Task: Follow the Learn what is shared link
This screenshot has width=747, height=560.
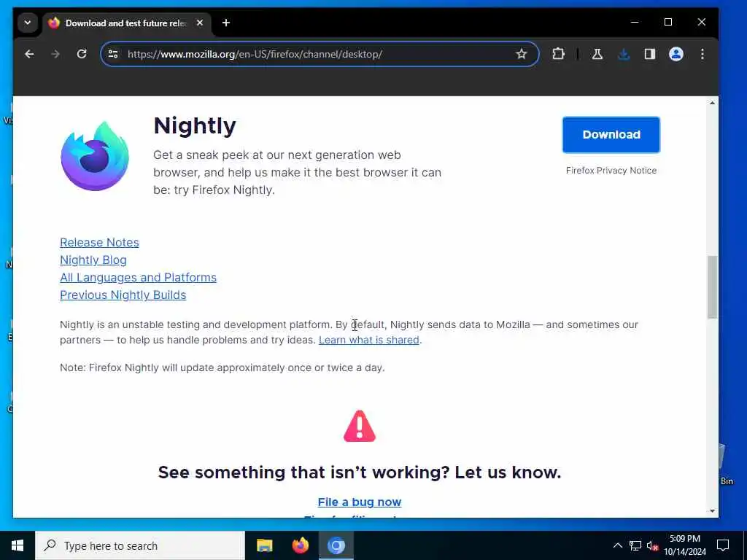Action: coord(368,340)
